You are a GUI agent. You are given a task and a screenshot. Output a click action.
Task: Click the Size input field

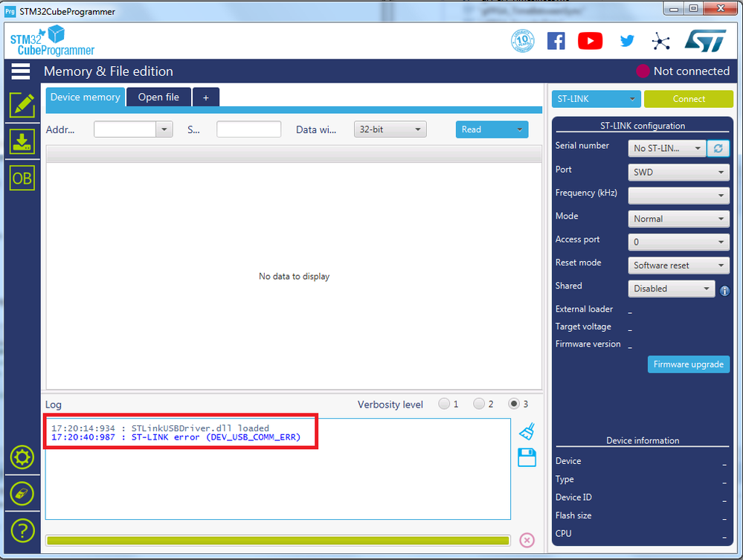tap(248, 129)
